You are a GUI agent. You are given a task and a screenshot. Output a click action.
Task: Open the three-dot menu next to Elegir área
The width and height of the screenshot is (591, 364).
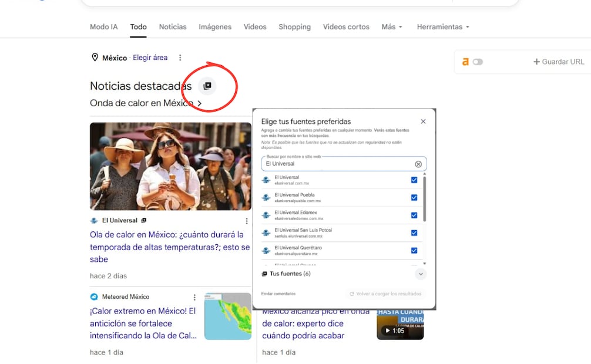click(x=180, y=58)
